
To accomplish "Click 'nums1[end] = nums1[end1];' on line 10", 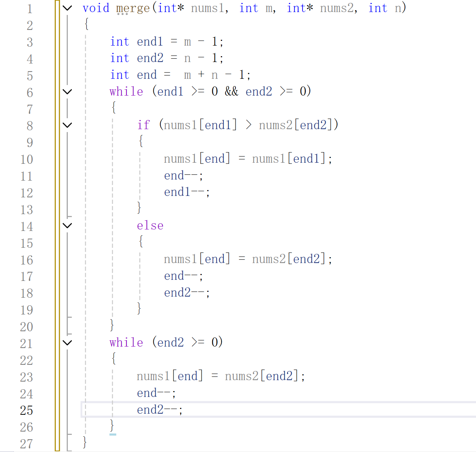I will click(248, 158).
